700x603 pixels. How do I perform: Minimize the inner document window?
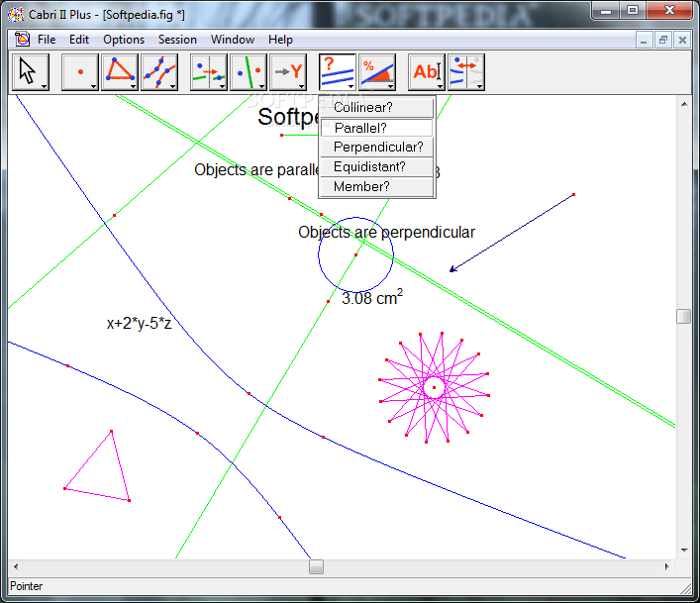click(644, 41)
